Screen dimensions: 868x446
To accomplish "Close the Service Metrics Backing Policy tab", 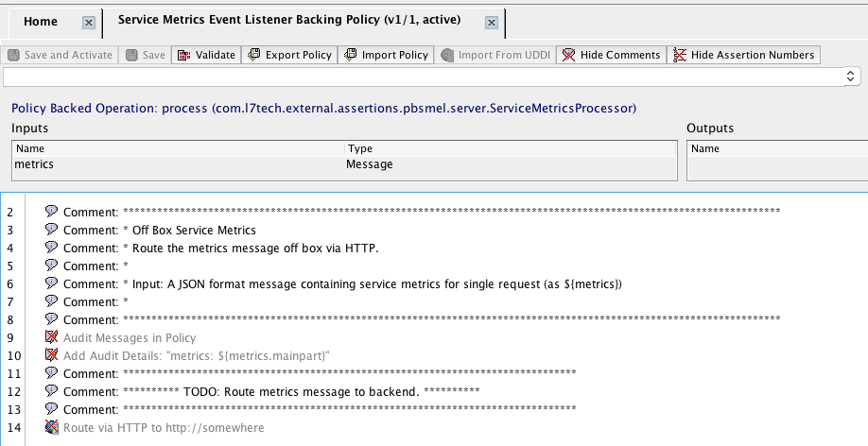I will click(492, 22).
